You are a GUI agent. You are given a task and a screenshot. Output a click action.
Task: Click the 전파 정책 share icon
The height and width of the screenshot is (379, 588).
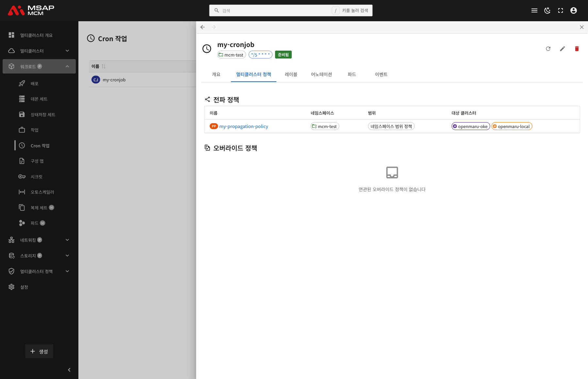coord(207,99)
